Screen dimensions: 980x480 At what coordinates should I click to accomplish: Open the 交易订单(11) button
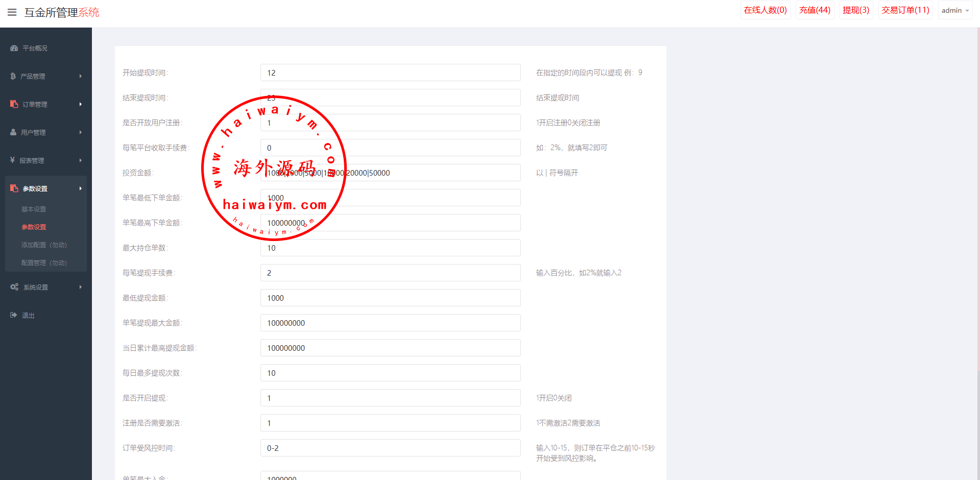click(x=905, y=10)
